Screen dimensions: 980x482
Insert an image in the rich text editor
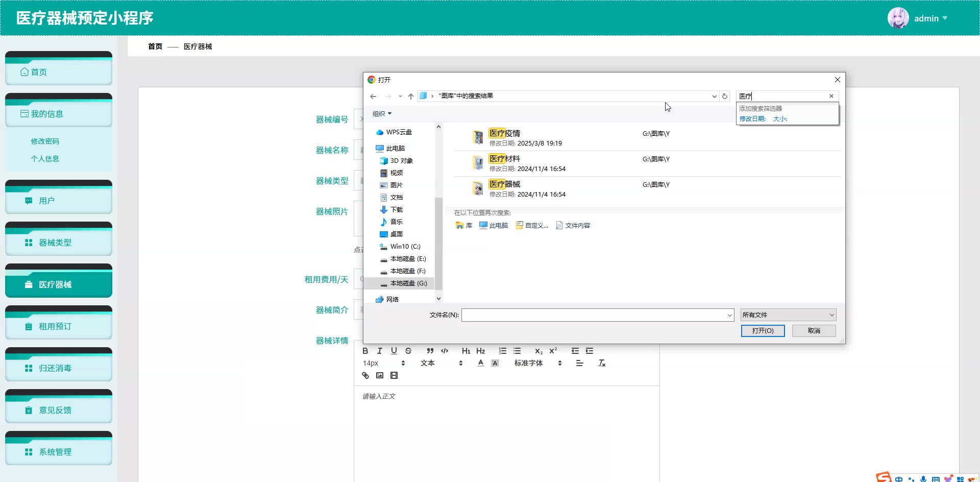point(379,375)
